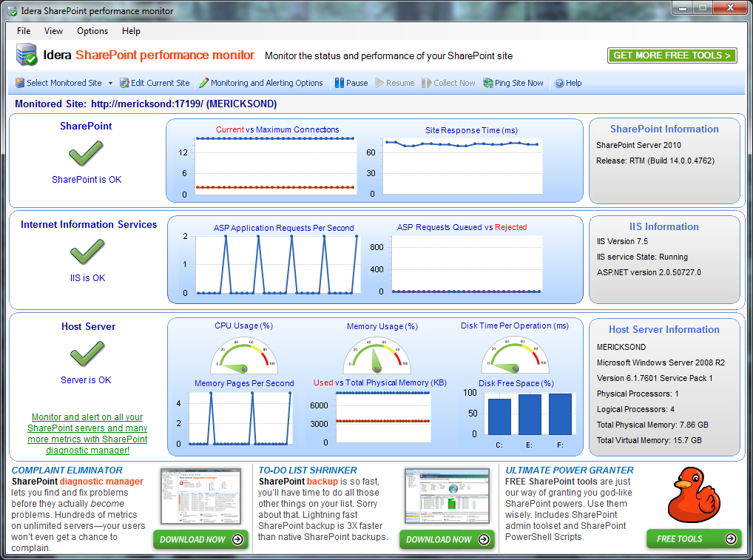This screenshot has height=560, width=753.
Task: Click the Edit Current Site icon
Action: (124, 83)
